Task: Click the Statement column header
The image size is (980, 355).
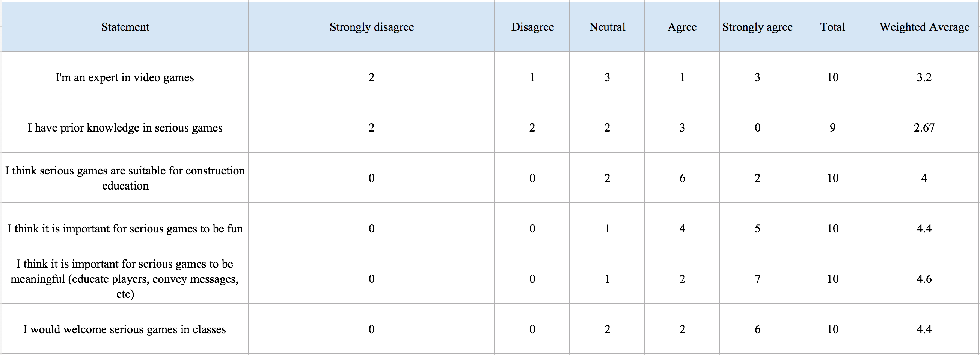Action: pos(125,27)
